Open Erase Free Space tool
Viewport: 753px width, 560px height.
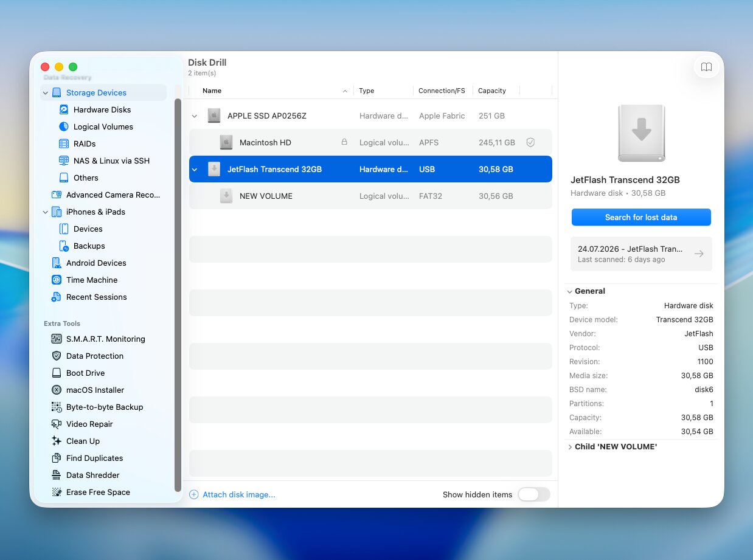point(91,492)
